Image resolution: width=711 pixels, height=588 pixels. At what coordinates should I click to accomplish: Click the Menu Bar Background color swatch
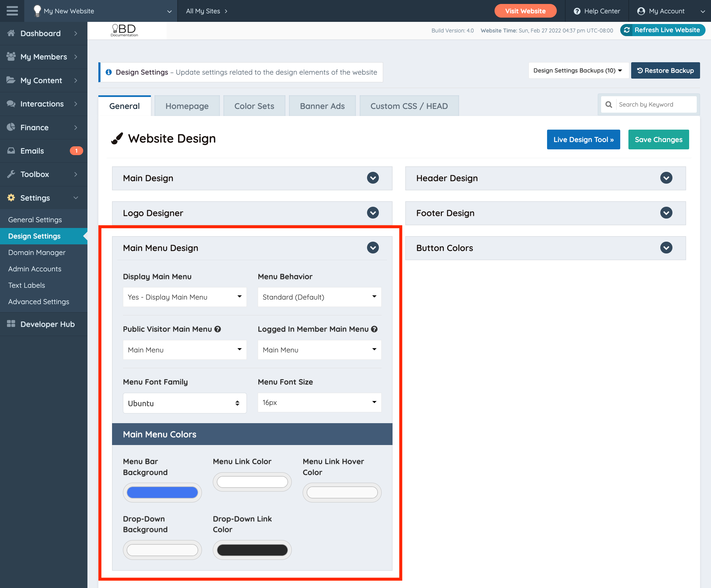coord(162,492)
